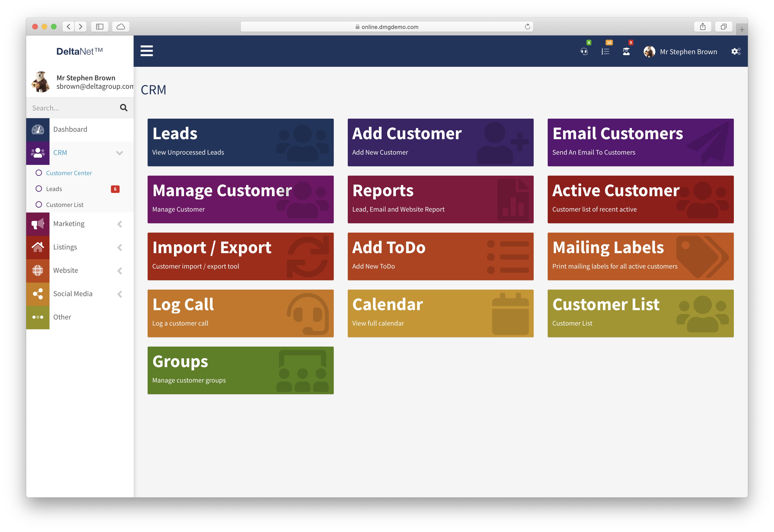Select the Customer List circle bullet

[39, 204]
